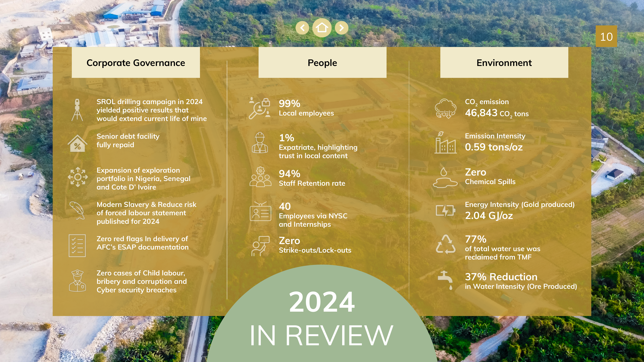The width and height of the screenshot is (644, 362).
Task: Select the recycling arrows water reclaim icon
Action: click(x=445, y=244)
